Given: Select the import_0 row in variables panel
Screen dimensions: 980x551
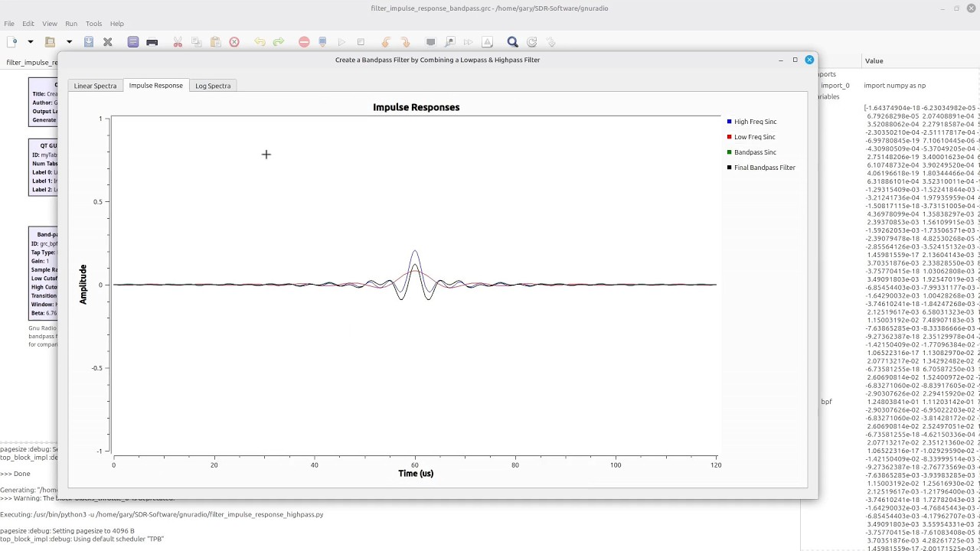Looking at the screenshot, I should (x=835, y=86).
